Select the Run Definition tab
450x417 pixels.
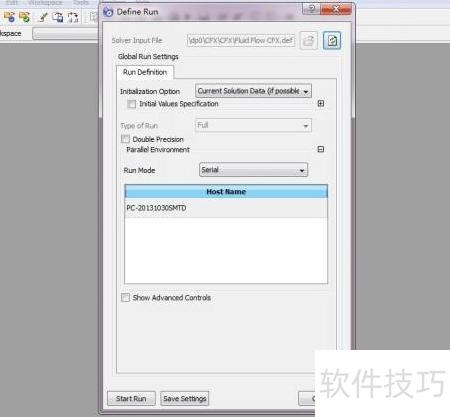(x=145, y=72)
